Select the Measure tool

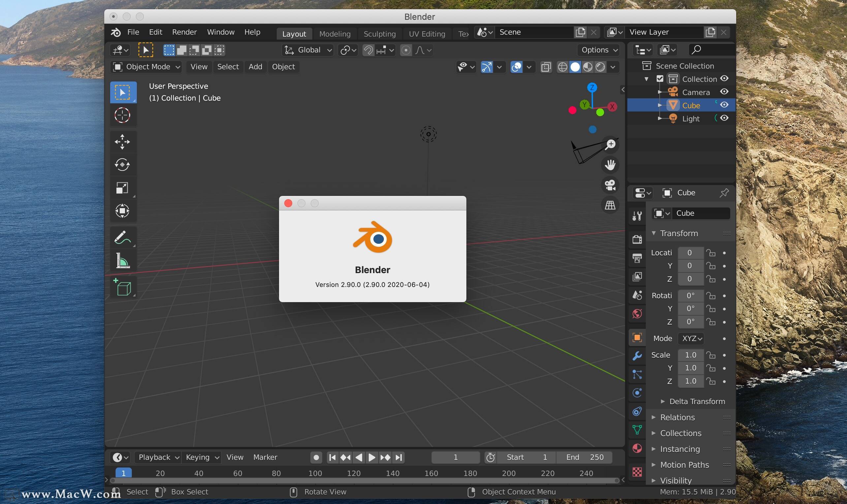[122, 261]
